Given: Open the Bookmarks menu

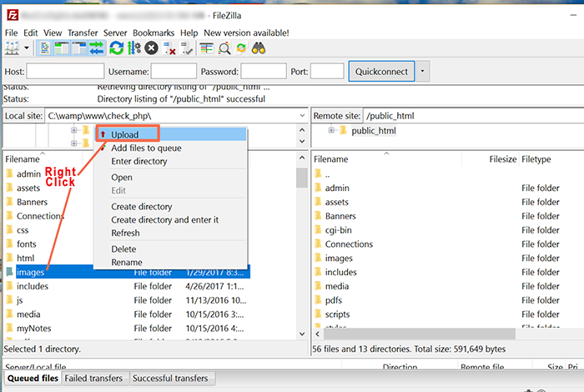Looking at the screenshot, I should [x=154, y=33].
